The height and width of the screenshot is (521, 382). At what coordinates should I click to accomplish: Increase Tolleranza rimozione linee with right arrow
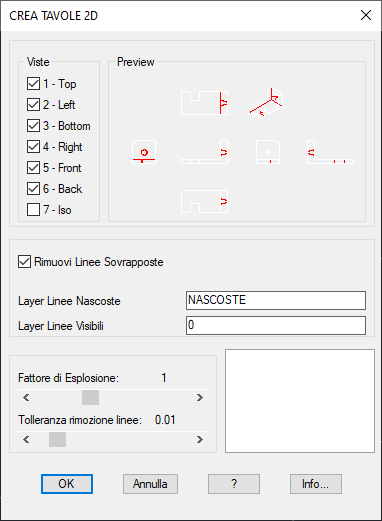click(x=200, y=440)
